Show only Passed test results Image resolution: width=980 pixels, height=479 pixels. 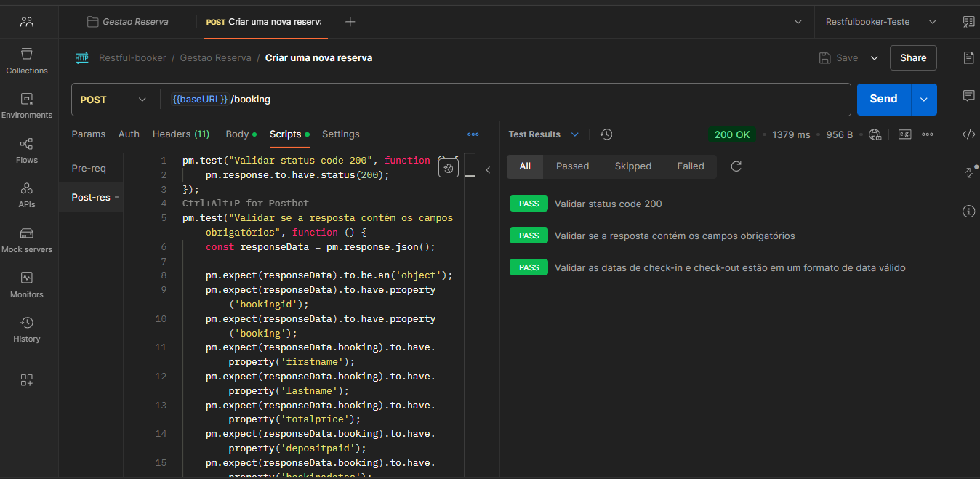572,166
